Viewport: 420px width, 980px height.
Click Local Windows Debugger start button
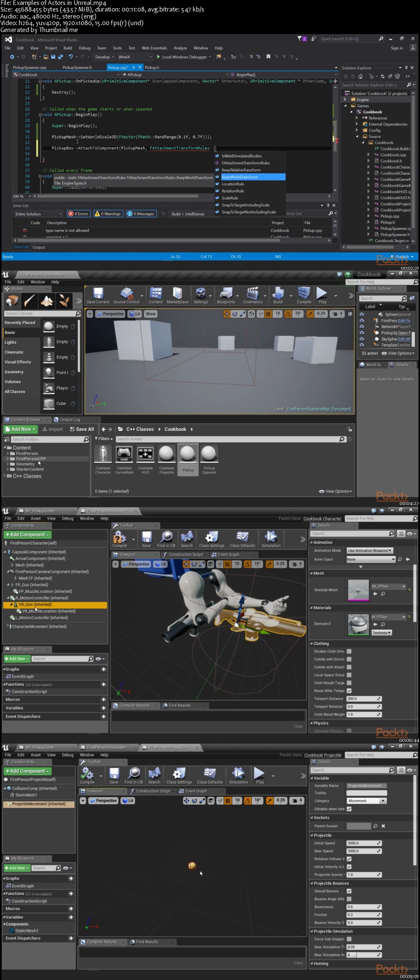181,57
